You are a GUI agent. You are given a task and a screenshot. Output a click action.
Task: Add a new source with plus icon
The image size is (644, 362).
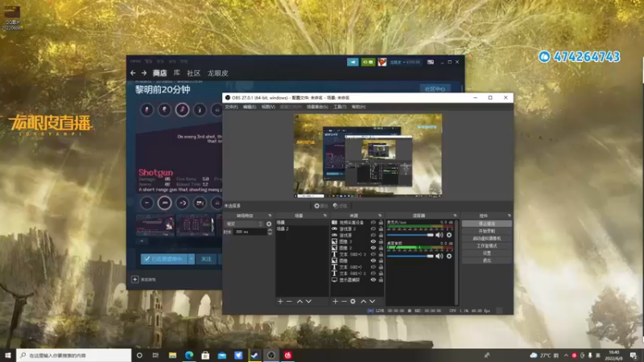pyautogui.click(x=335, y=301)
